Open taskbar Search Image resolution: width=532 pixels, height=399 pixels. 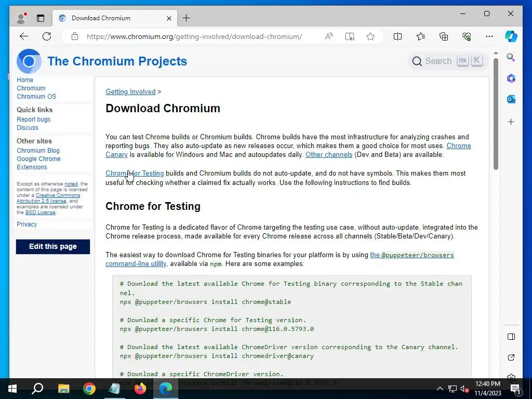37,389
